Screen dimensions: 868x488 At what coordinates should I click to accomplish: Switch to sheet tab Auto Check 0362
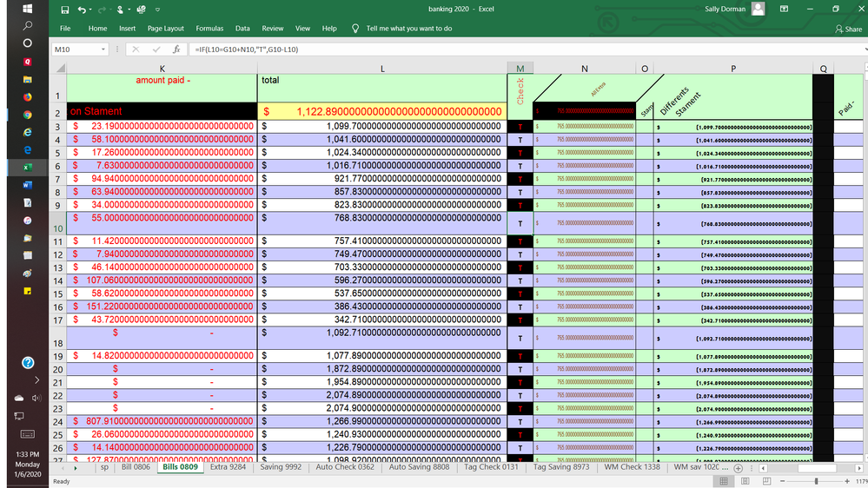click(345, 467)
